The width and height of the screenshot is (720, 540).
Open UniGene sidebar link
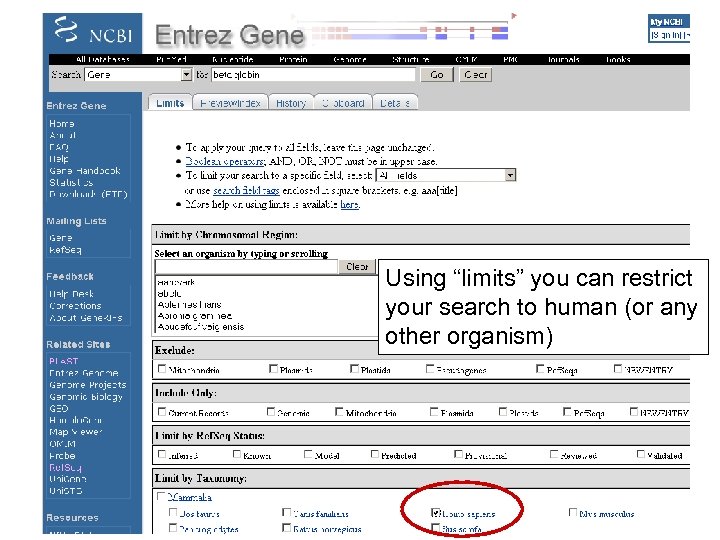click(68, 479)
